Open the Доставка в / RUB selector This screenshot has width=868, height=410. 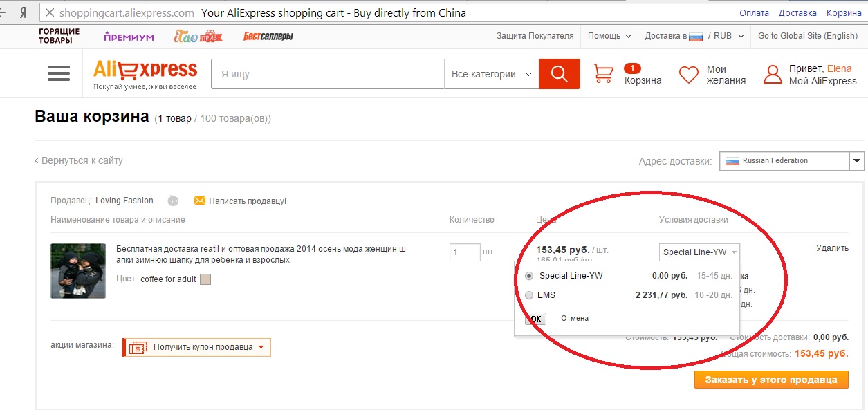tap(694, 36)
